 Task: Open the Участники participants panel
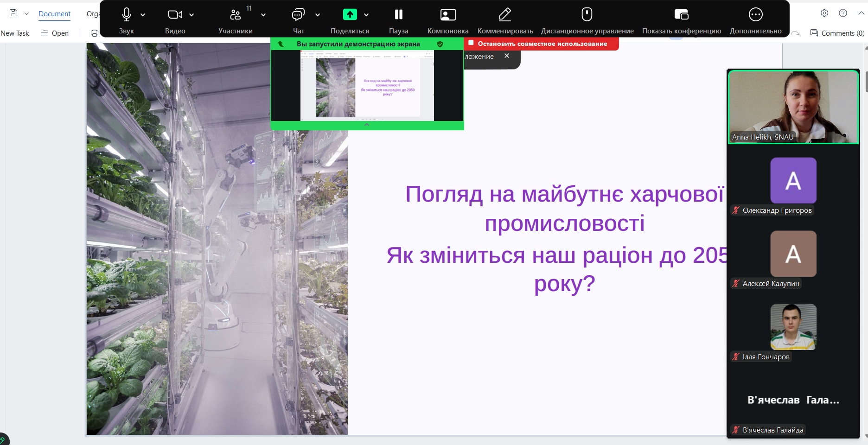(x=236, y=15)
